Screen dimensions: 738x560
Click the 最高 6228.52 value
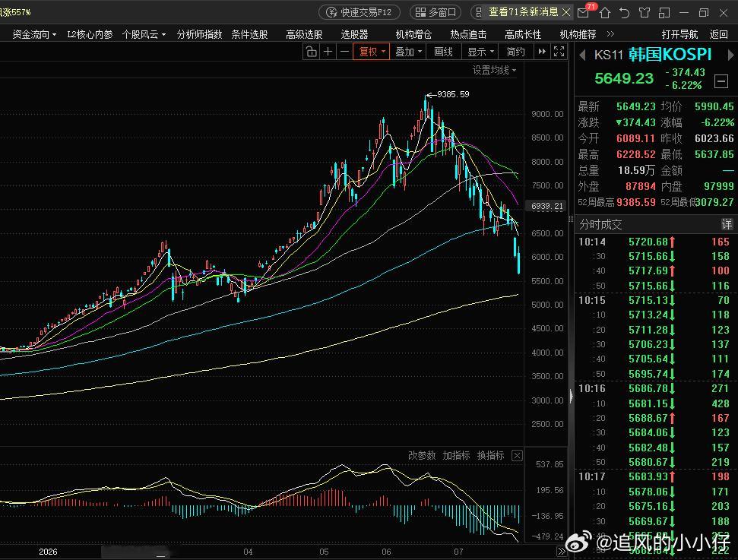pos(635,154)
